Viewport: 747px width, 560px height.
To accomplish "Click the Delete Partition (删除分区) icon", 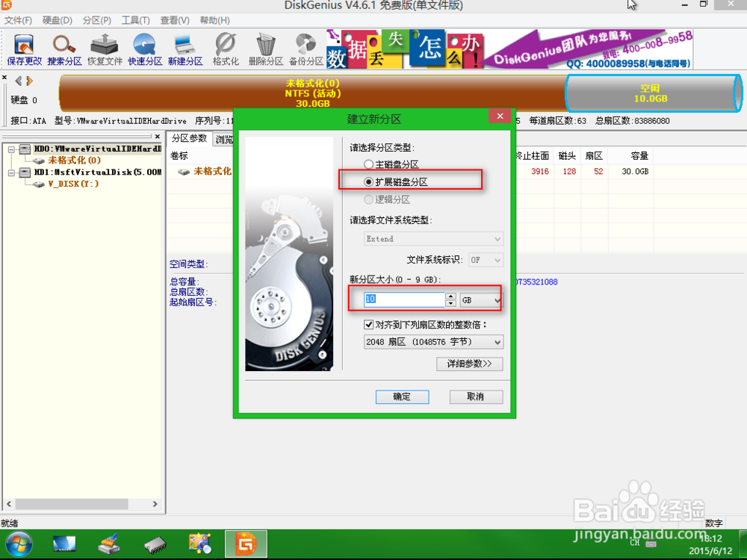I will 266,49.
